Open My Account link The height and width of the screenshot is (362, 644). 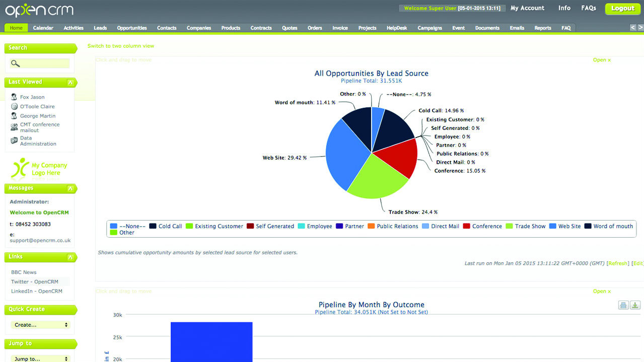[527, 8]
